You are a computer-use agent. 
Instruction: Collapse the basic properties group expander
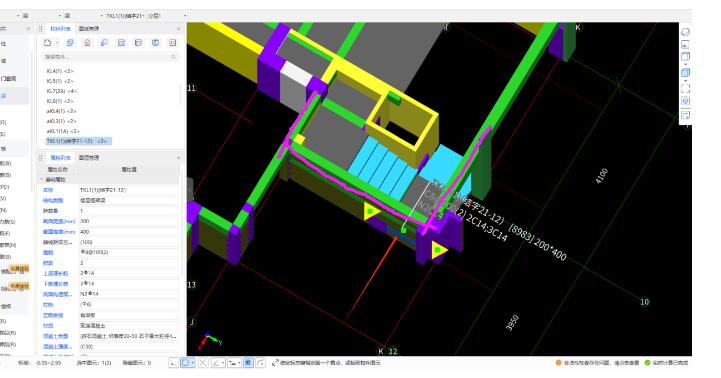pos(41,179)
